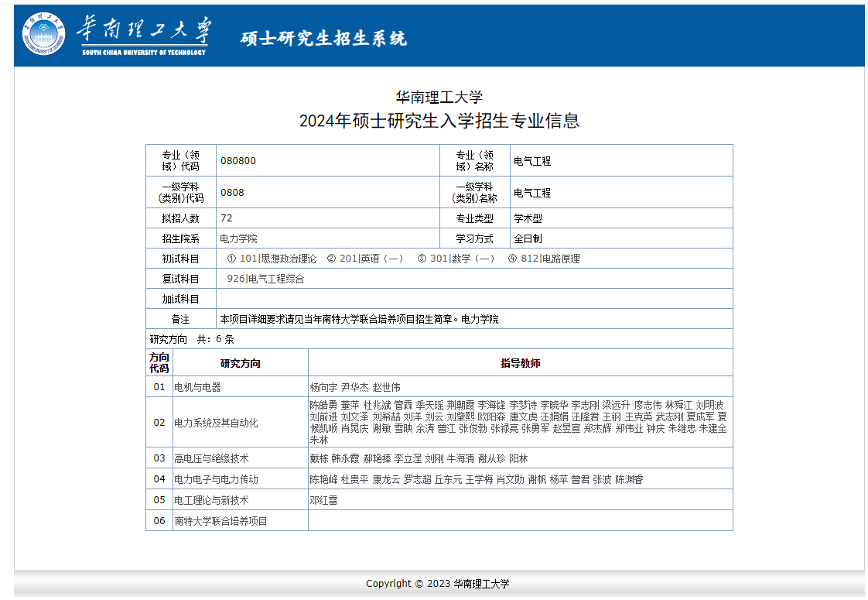The image size is (868, 600).
Task: Click advisors list 杨向宇 尹华杰 赵世伟
Action: point(355,387)
